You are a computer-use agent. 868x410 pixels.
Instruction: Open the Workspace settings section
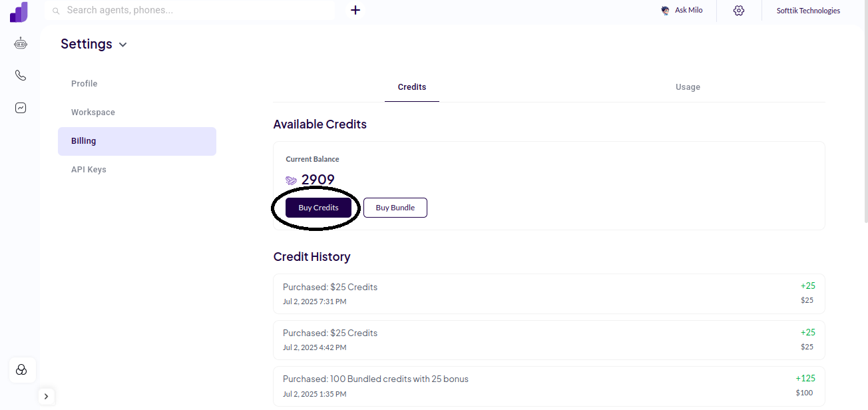tap(93, 112)
